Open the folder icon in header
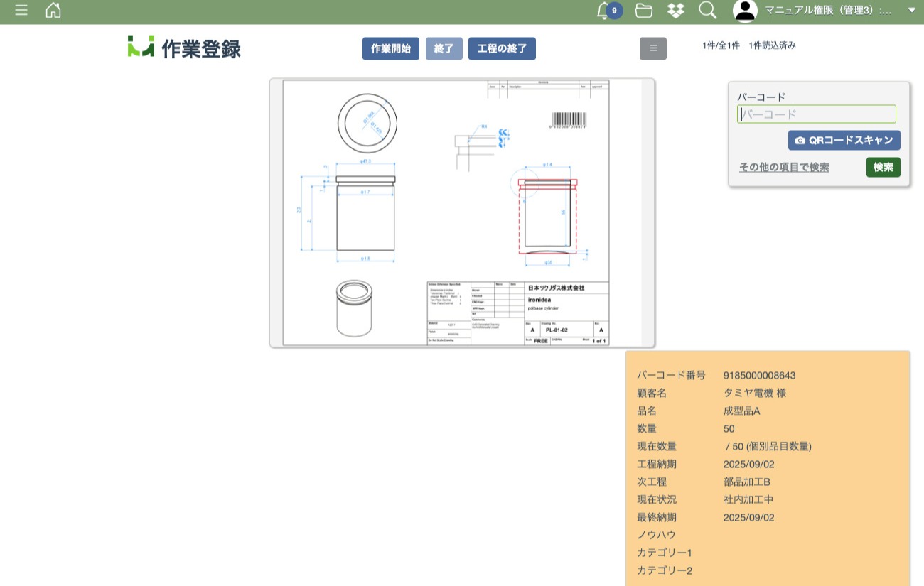This screenshot has width=924, height=586. click(644, 11)
